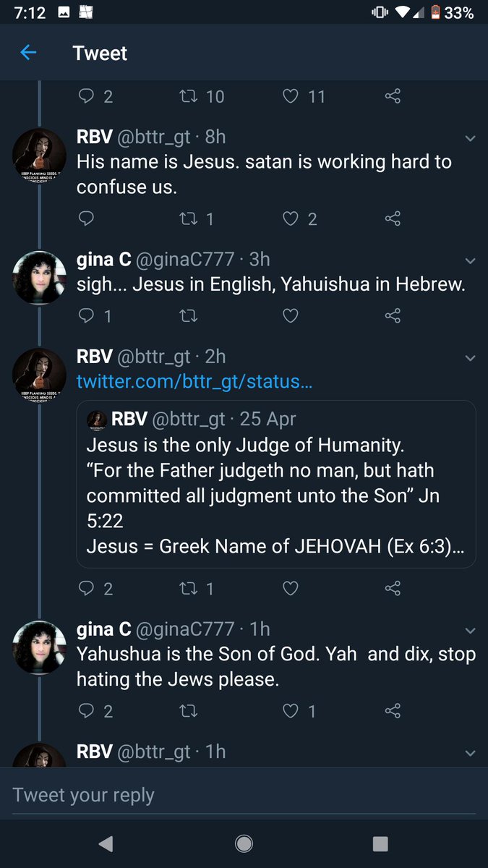Retweet gina C's 'sigh... Jesus in English' tweet
The image size is (488, 868).
pyautogui.click(x=189, y=316)
